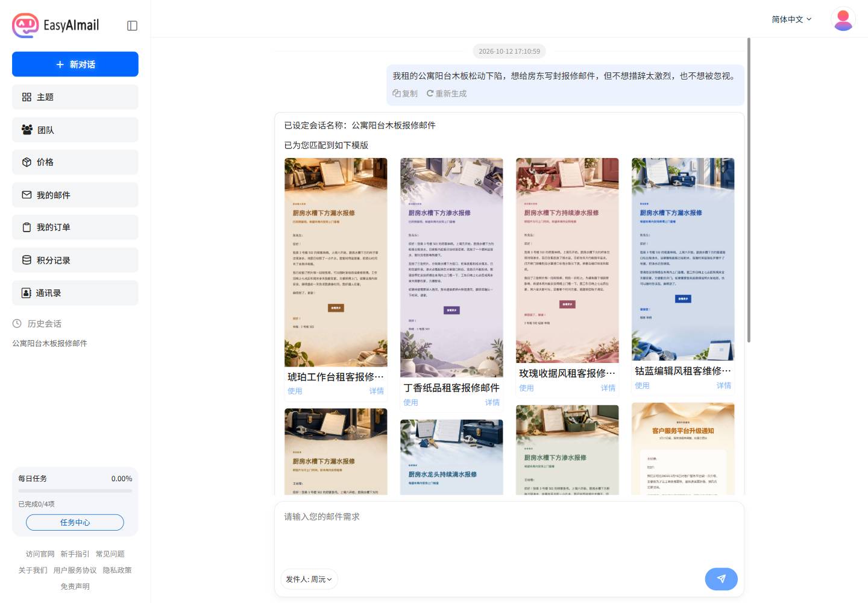Click the 积分记录 database icon

(x=27, y=260)
